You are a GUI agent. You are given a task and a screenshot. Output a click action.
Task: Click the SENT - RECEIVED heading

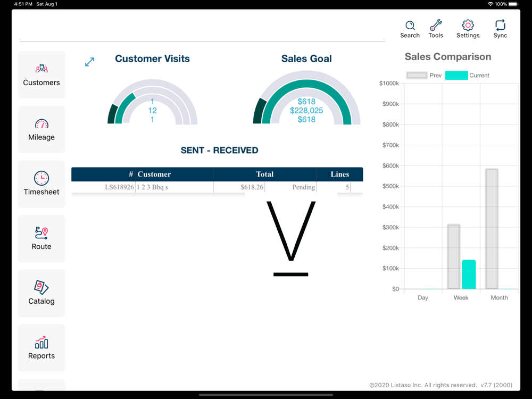tap(219, 151)
